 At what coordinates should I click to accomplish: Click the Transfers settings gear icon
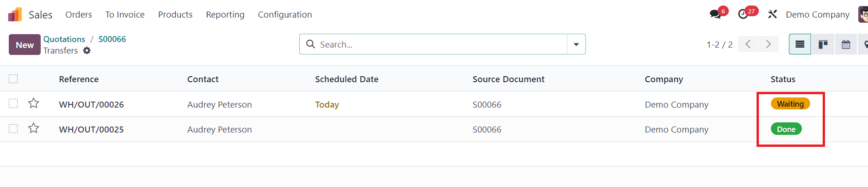[87, 51]
